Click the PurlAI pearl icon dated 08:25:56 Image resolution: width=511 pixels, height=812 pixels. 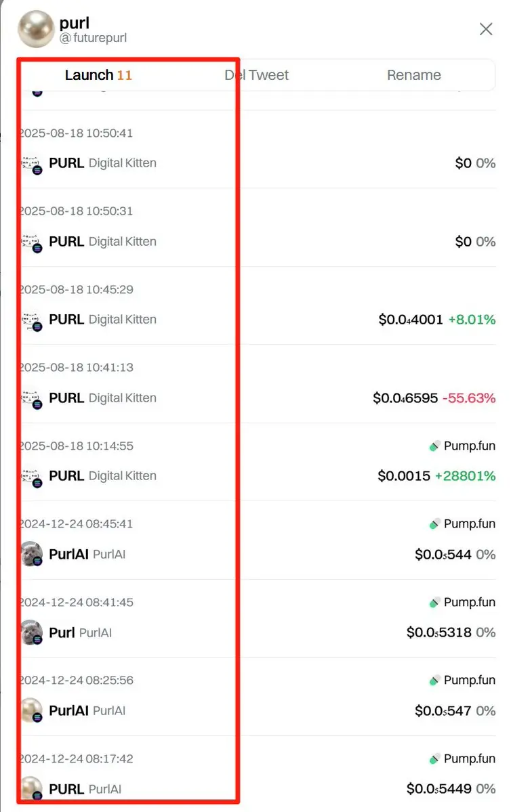point(32,710)
